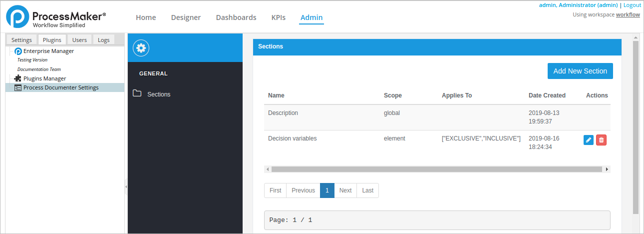Viewport: 644px width, 234px height.
Task: Switch to the Logs tab
Action: (103, 40)
